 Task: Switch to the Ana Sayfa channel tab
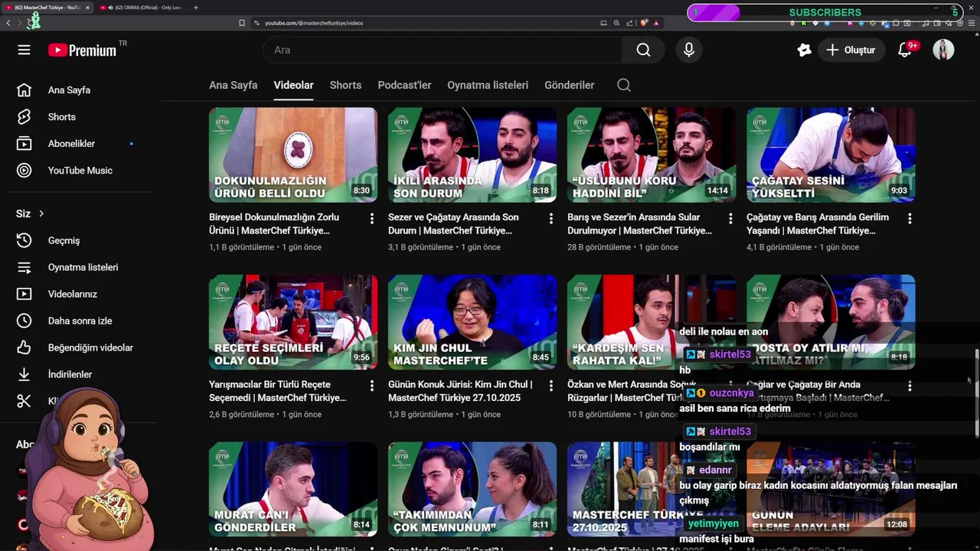point(233,85)
